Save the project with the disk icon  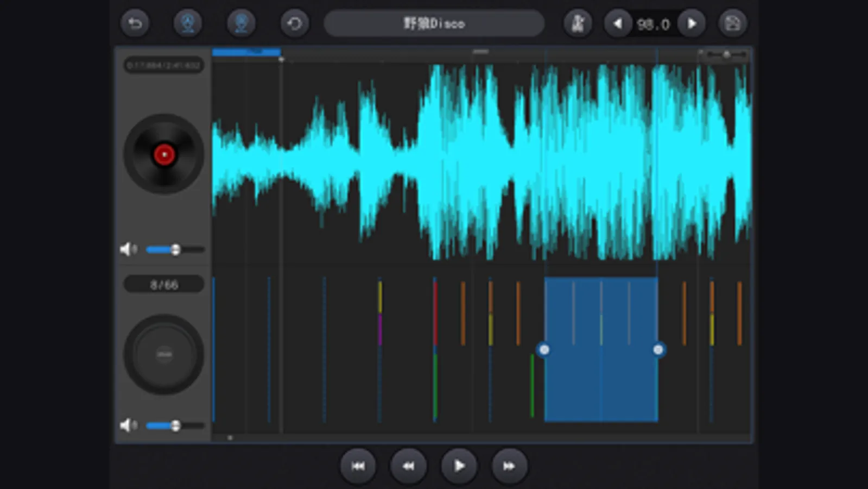(x=732, y=23)
